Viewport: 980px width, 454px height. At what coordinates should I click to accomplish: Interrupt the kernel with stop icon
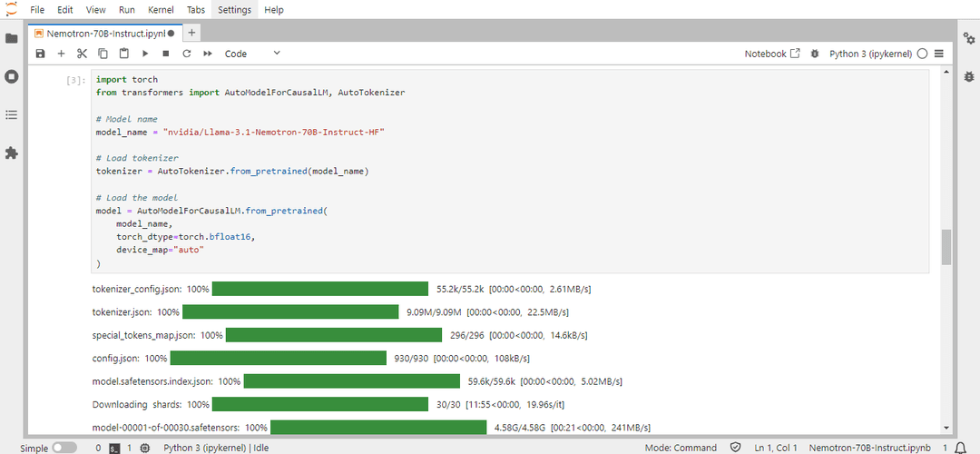coord(166,54)
